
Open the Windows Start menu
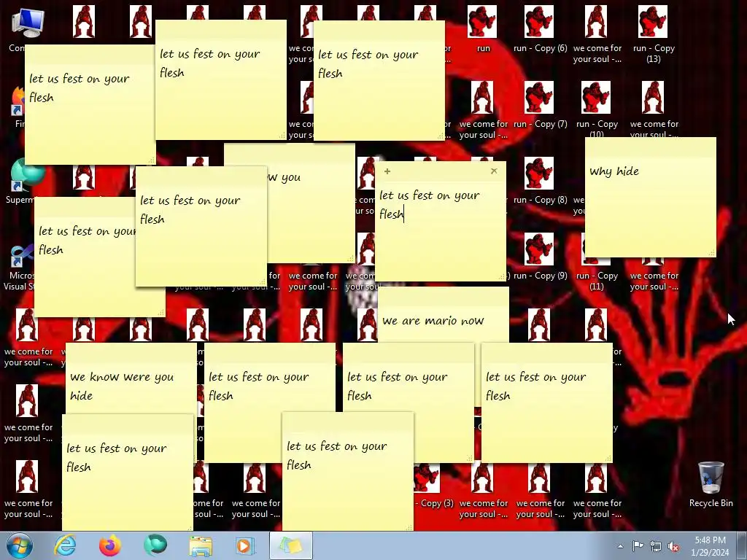[19, 545]
